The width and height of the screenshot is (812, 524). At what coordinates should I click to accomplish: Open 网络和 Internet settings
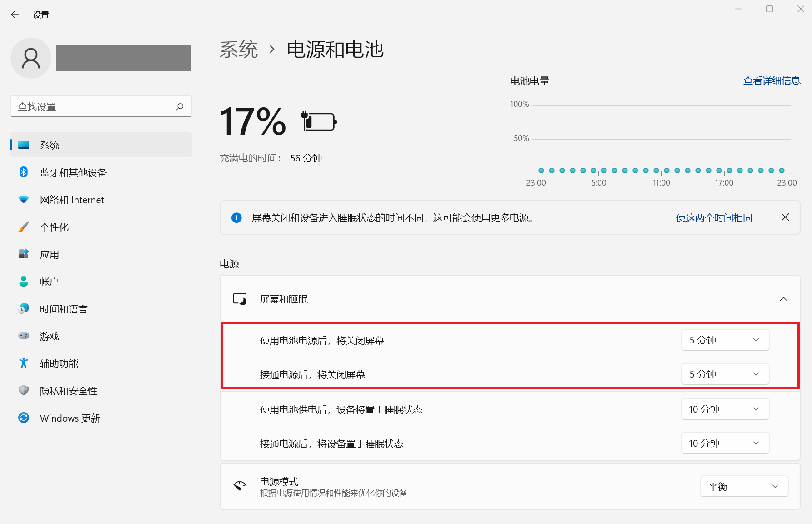(x=72, y=200)
